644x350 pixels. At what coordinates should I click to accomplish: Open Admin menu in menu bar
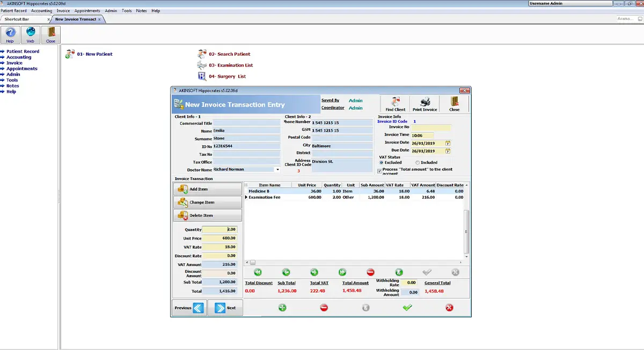pos(111,11)
